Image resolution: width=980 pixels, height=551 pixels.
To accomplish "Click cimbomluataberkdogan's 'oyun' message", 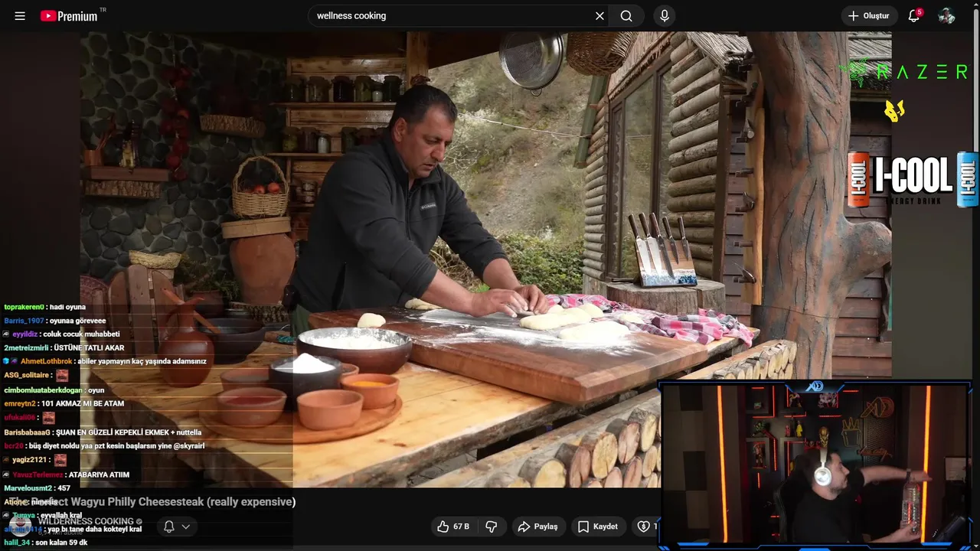I will tap(54, 390).
